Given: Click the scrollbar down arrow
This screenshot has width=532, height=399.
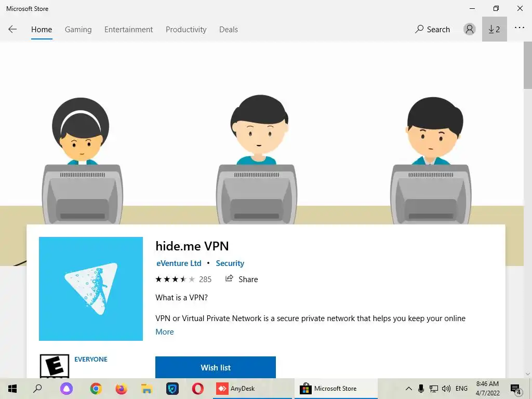Looking at the screenshot, I should tap(528, 374).
